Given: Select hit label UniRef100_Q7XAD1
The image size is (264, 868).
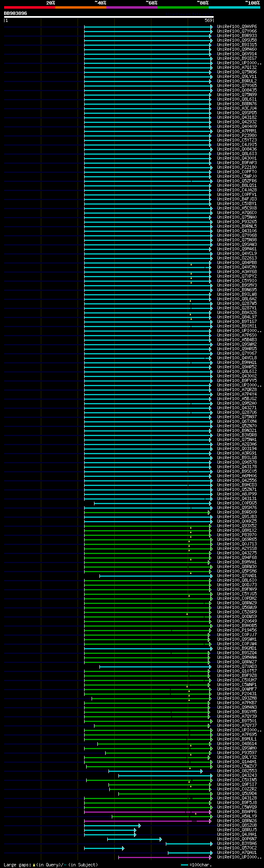Looking at the screenshot, I should click(x=237, y=576).
